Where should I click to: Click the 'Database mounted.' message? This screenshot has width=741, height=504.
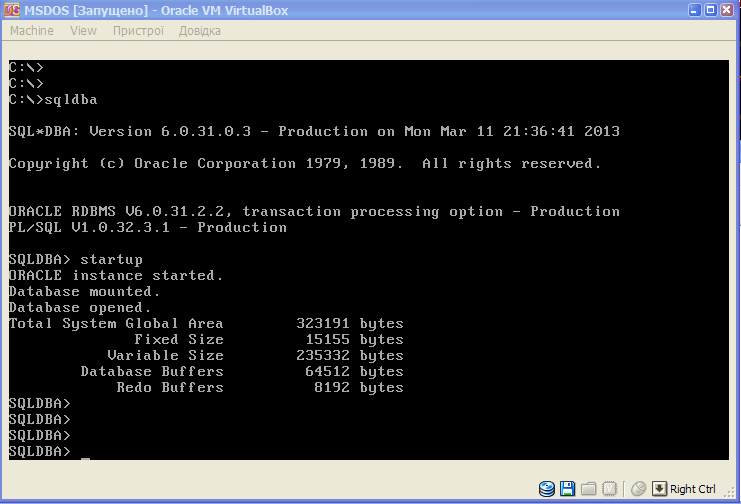pyautogui.click(x=85, y=291)
